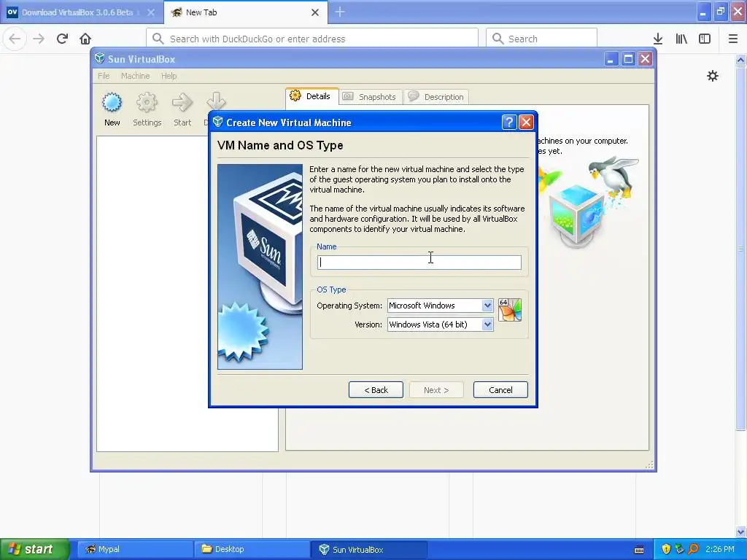Click the magnifier tray icon
747x560 pixels.
pos(694,549)
